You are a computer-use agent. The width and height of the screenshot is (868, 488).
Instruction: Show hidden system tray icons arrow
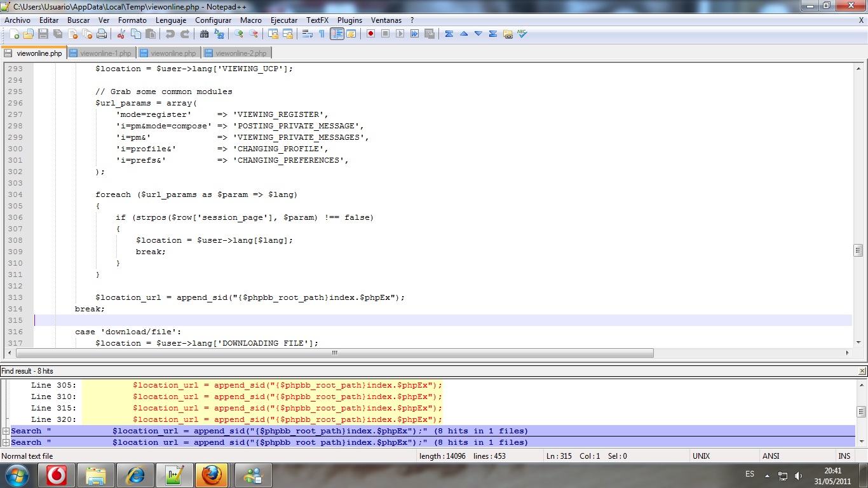point(767,475)
